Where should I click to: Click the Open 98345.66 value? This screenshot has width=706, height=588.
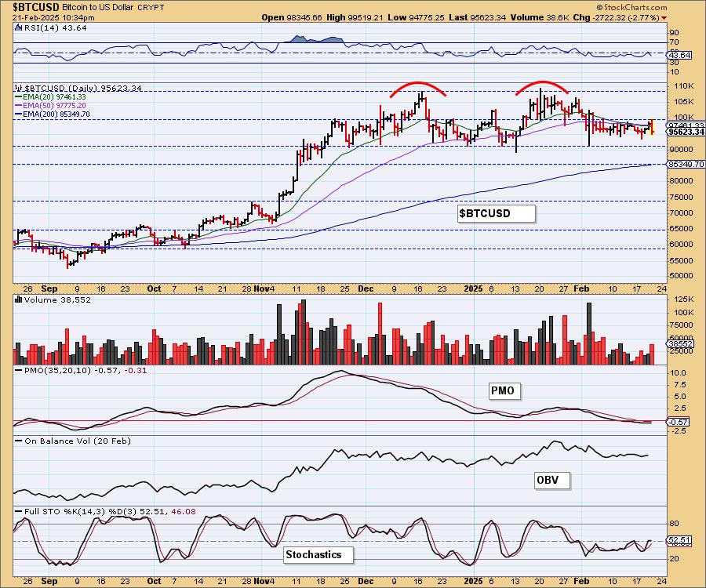292,17
